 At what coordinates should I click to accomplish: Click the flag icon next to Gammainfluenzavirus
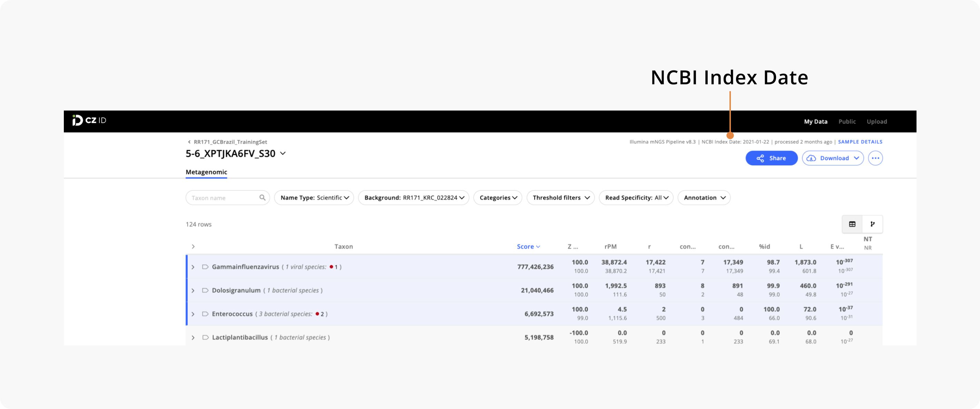tap(206, 267)
